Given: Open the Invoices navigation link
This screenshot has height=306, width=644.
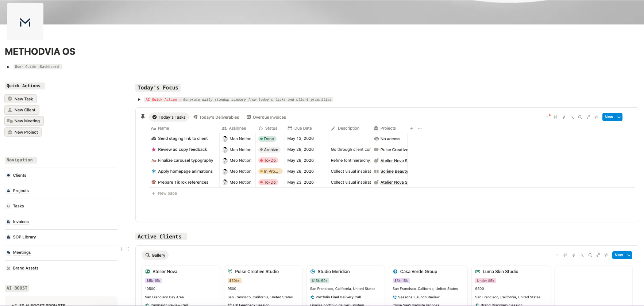Looking at the screenshot, I should pos(21,222).
